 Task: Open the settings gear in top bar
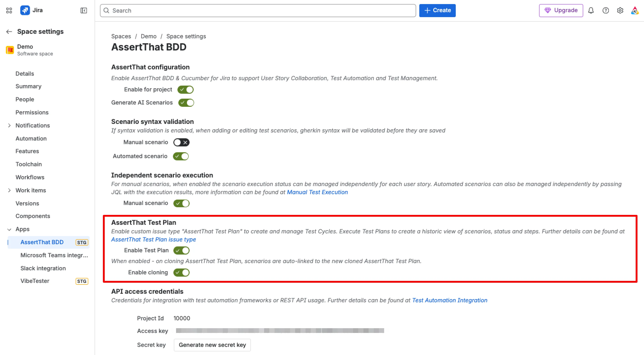pos(620,11)
